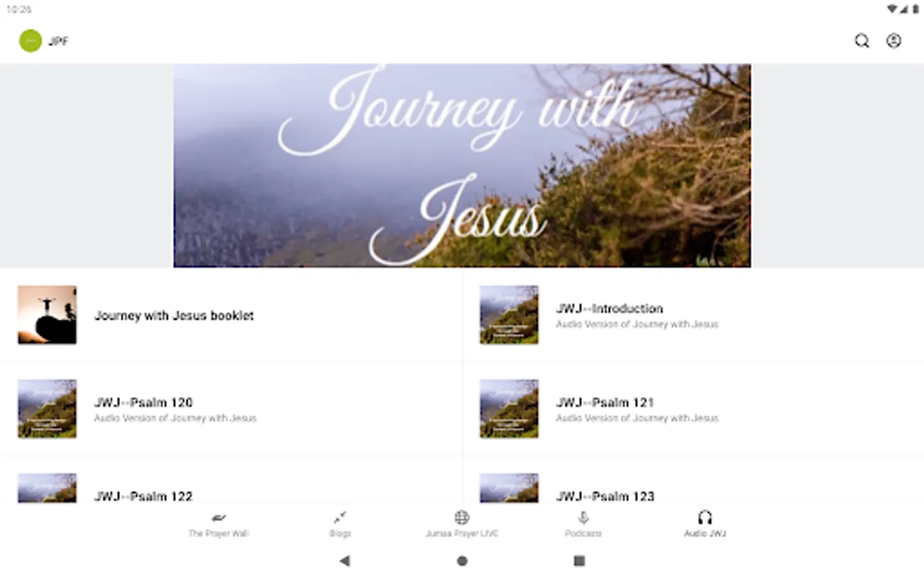Open the Journey with Jesus booklet item
Screen dimensions: 924x578
[x=231, y=315]
